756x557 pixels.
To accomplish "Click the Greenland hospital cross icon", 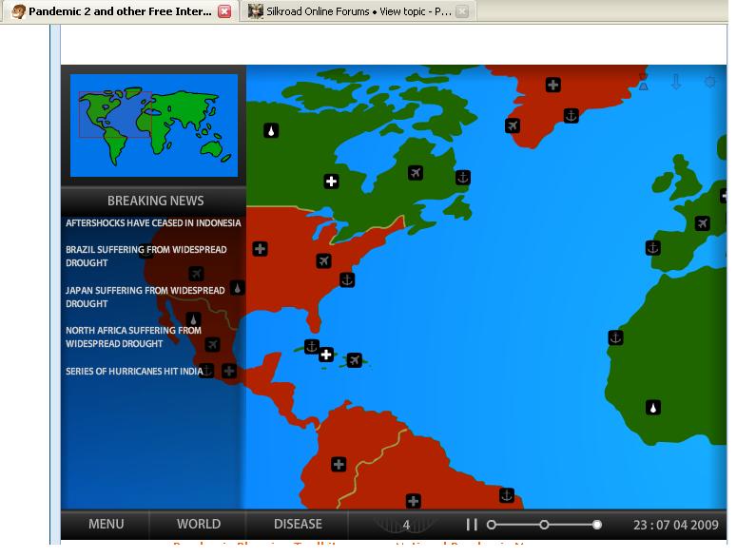I will point(552,86).
